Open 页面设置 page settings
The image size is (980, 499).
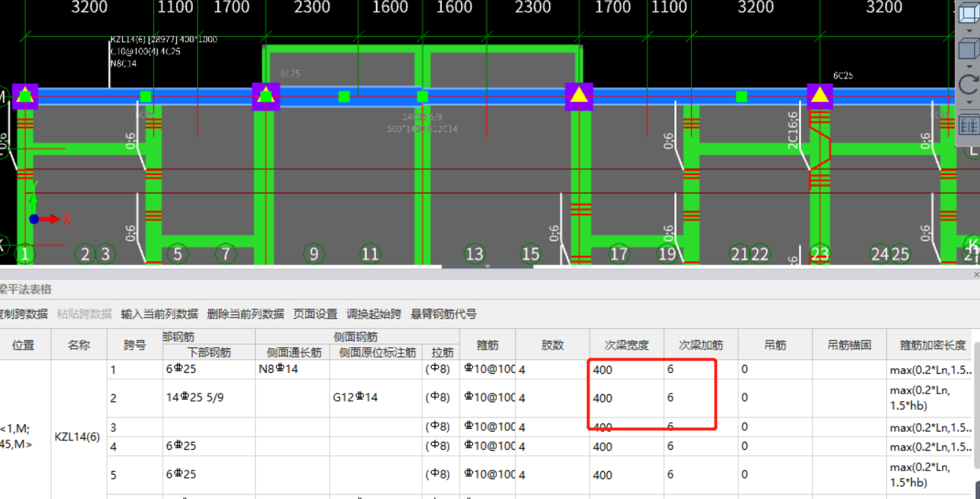315,314
